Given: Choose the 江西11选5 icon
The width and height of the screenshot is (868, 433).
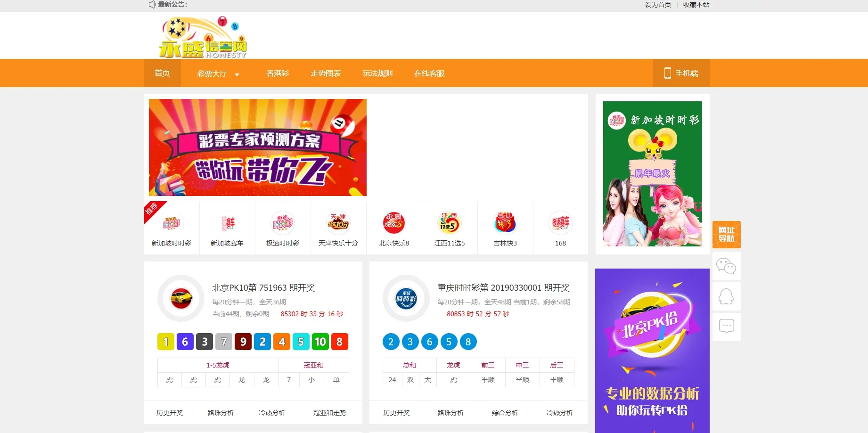Looking at the screenshot, I should point(450,223).
